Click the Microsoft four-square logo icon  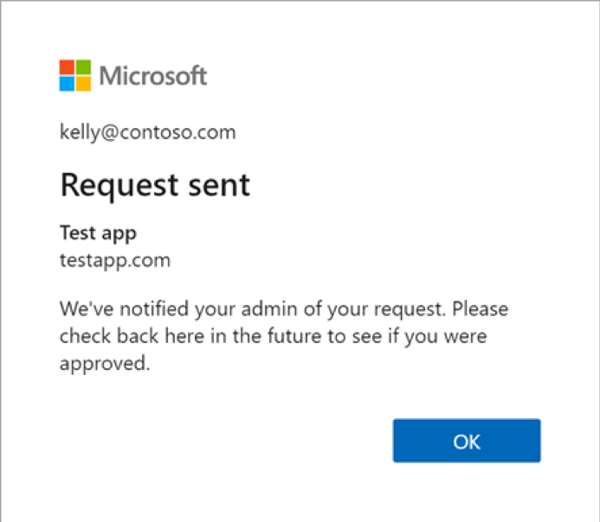coord(75,75)
